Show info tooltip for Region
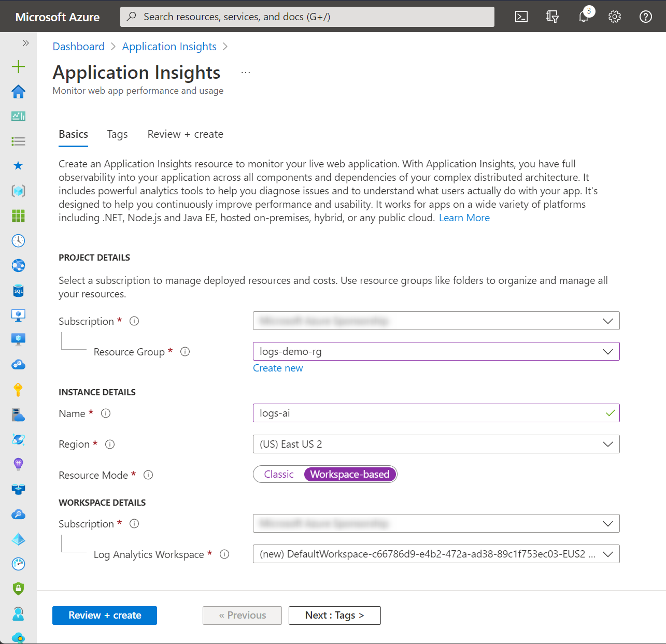The width and height of the screenshot is (666, 644). tap(110, 444)
